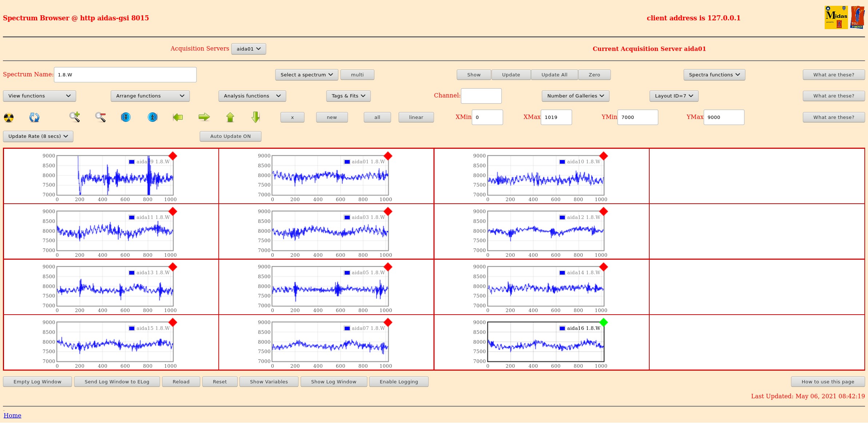Click the blue refresh arrows icon
Image resolution: width=868 pixels, height=423 pixels.
34,117
